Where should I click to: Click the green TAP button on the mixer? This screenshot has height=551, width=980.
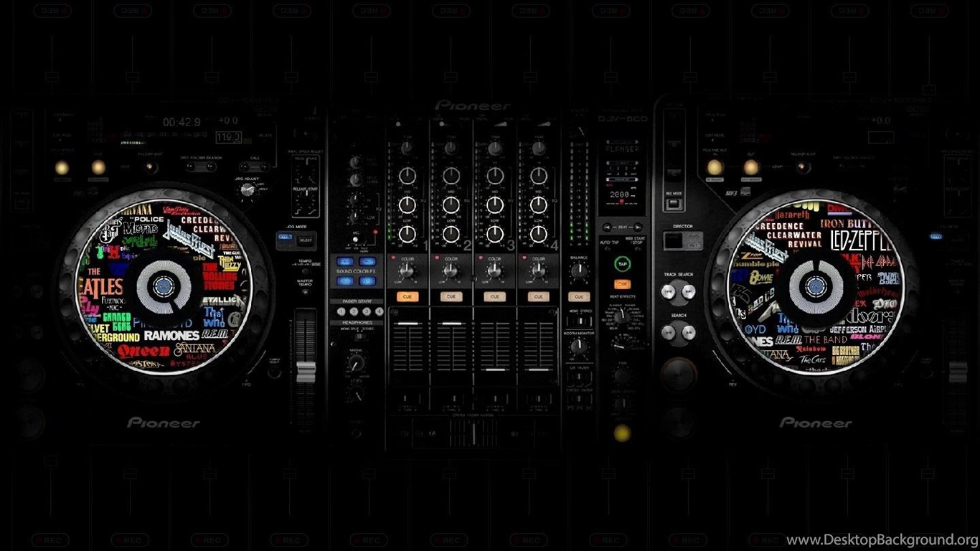pyautogui.click(x=622, y=263)
